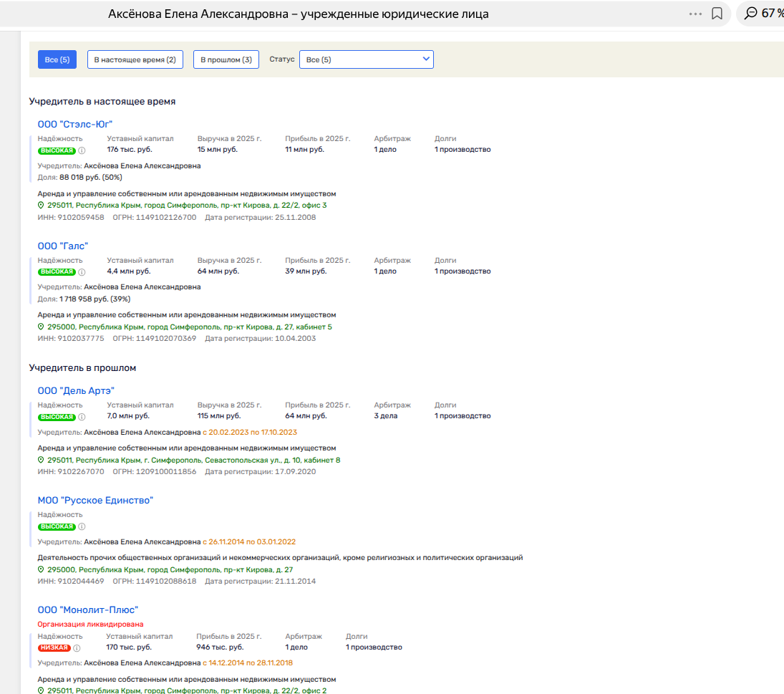Open info icon beside Стэлс-Юг reliability badge
Viewport: 784px width, 694px height.
point(82,150)
